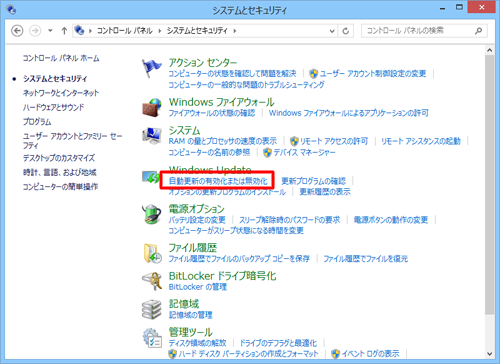This screenshot has width=500, height=364.
Task: Click the Windows Firewall brick wall icon
Action: (x=152, y=107)
